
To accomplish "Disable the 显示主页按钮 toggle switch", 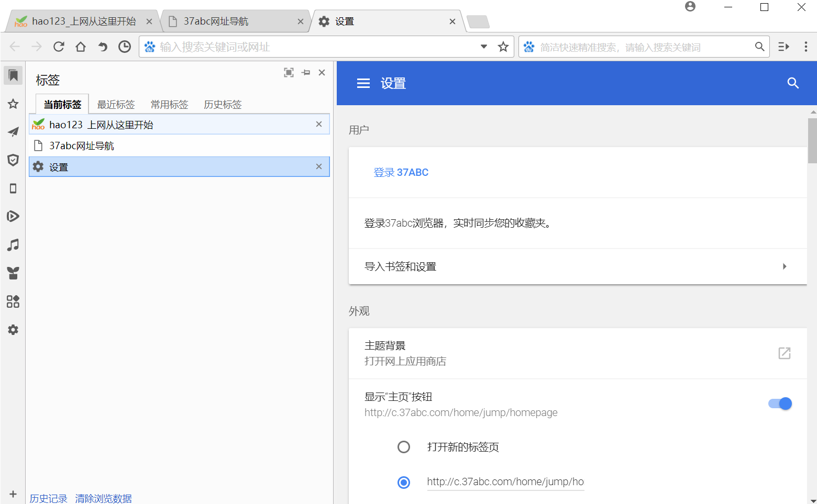I will (x=779, y=404).
